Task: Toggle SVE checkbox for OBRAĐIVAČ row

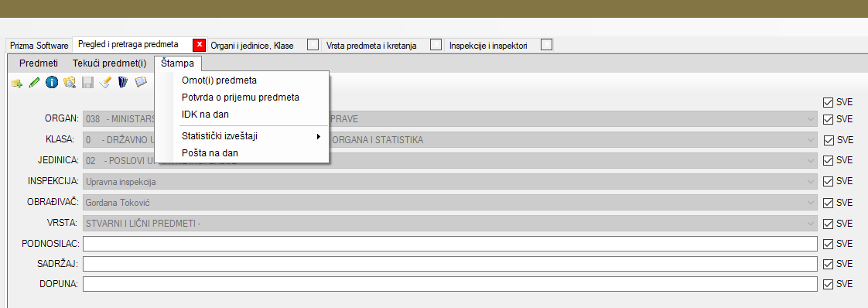Action: coord(828,203)
